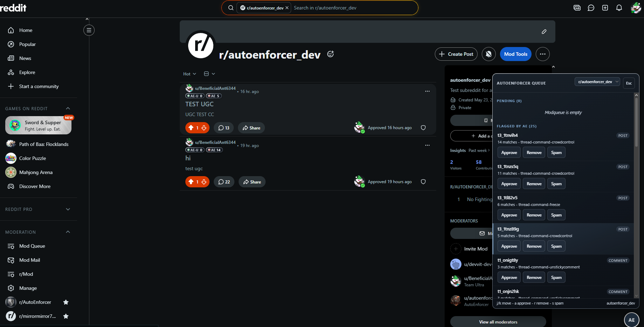Open the notifications bell

click(x=619, y=8)
